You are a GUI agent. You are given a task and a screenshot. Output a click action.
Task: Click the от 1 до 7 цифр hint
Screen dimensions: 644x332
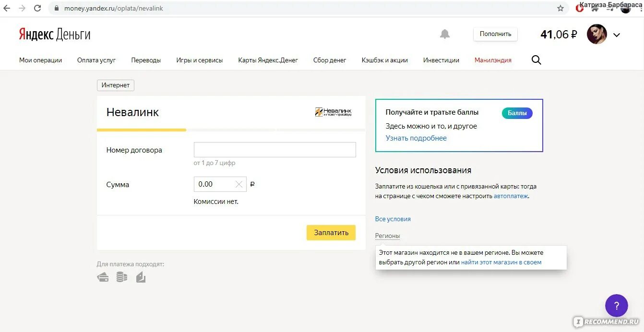215,163
